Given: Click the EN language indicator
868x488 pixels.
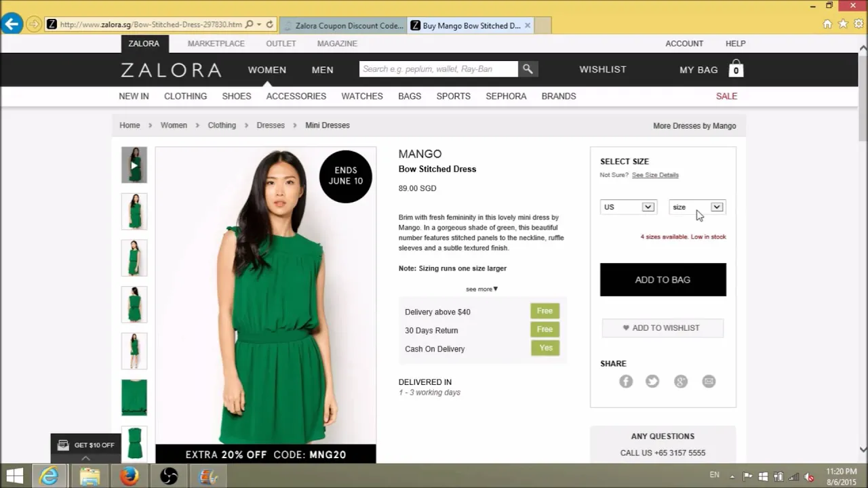Looking at the screenshot, I should [714, 475].
